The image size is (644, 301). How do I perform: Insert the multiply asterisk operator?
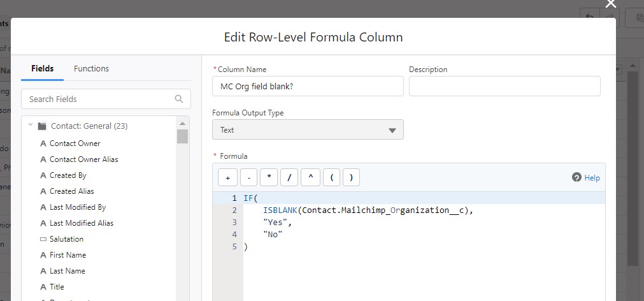pos(269,178)
